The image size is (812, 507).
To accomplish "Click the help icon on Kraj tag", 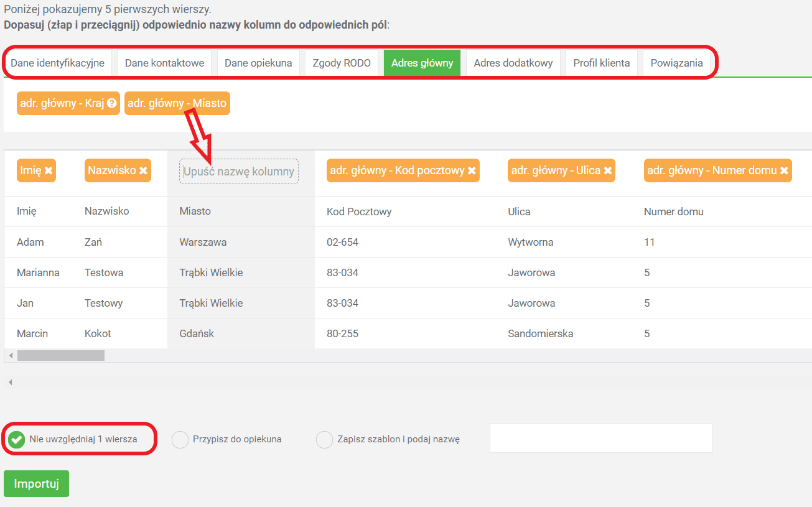I will click(x=112, y=103).
